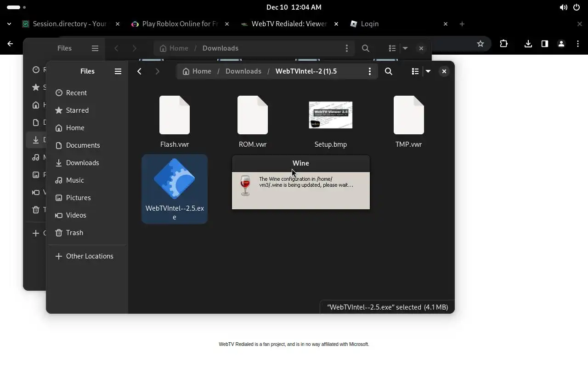
Task: Go to Home in front Files sidebar
Action: [87, 128]
